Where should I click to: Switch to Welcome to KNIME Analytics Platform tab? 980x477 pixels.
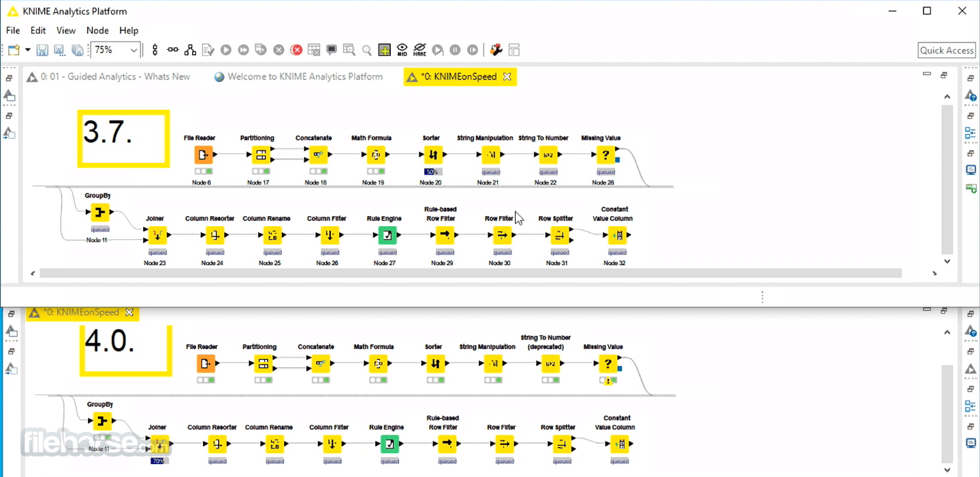click(298, 77)
